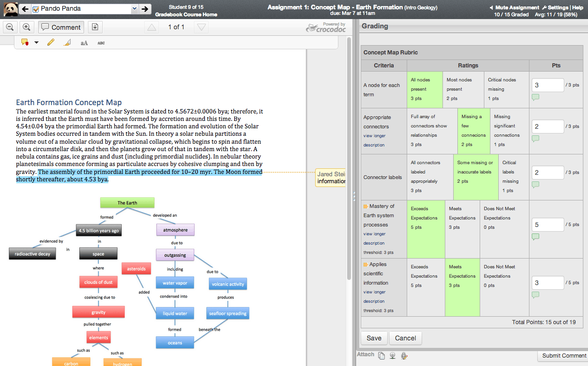
Task: Select the text annotation tool
Action: pyautogui.click(x=84, y=43)
